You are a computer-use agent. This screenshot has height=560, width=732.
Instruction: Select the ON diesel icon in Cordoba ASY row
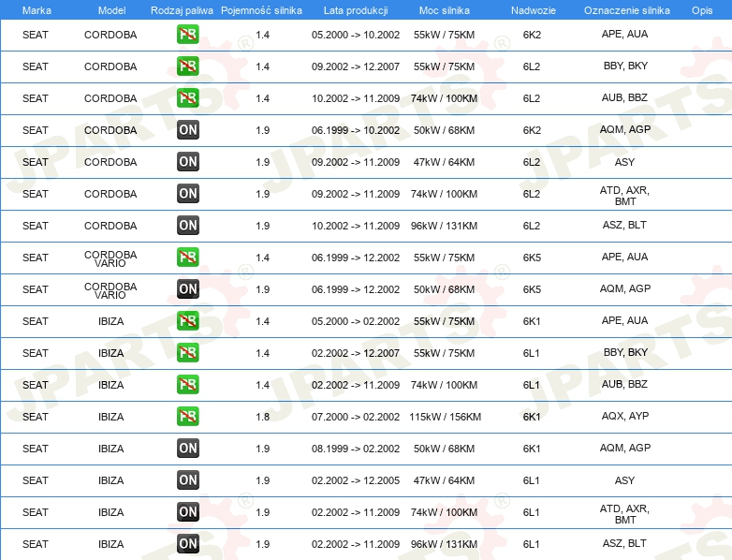click(187, 162)
